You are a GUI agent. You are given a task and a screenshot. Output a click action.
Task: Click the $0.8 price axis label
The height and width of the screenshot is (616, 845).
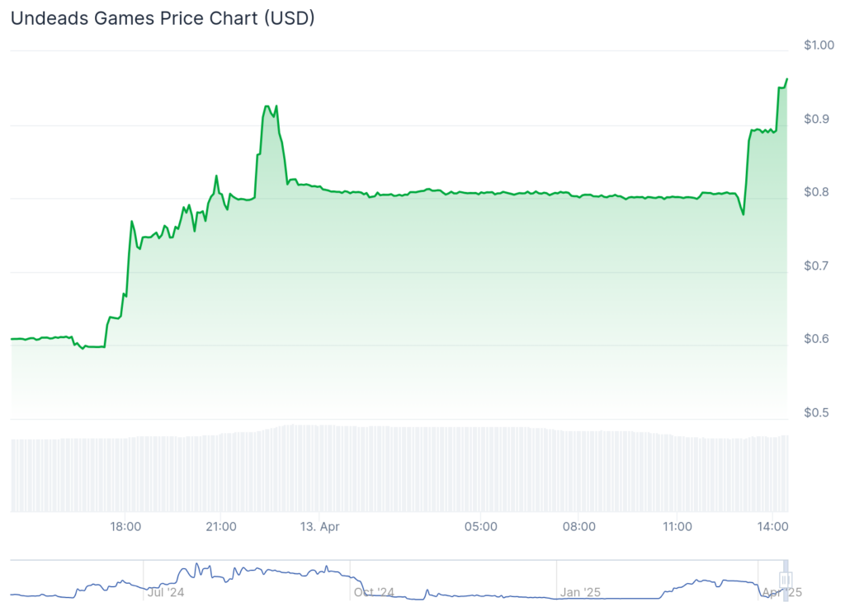point(815,192)
